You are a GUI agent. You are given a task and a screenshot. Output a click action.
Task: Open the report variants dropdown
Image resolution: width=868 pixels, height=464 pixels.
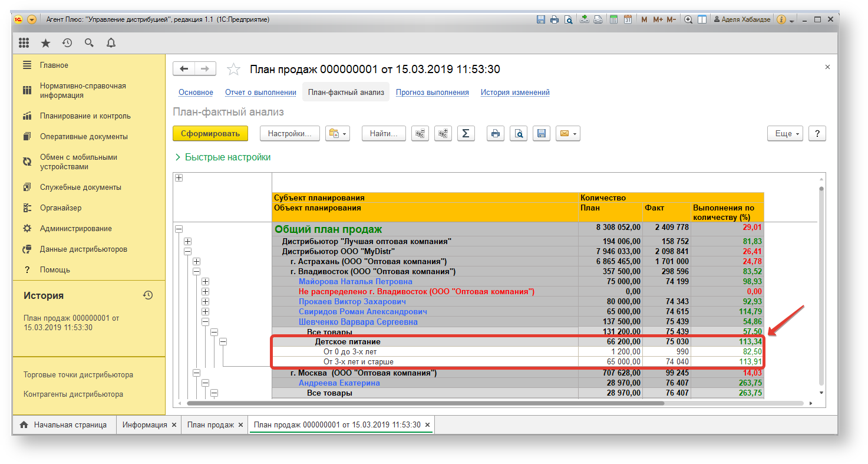pos(338,134)
